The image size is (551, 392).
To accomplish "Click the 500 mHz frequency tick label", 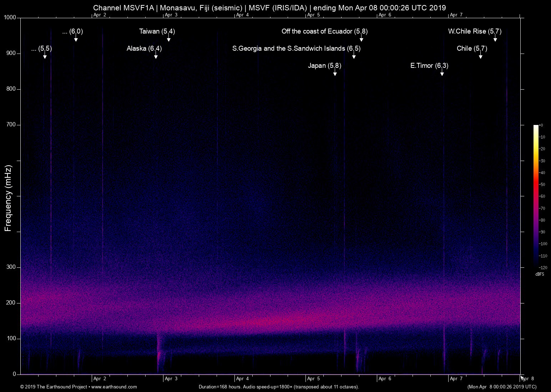I will coord(11,196).
